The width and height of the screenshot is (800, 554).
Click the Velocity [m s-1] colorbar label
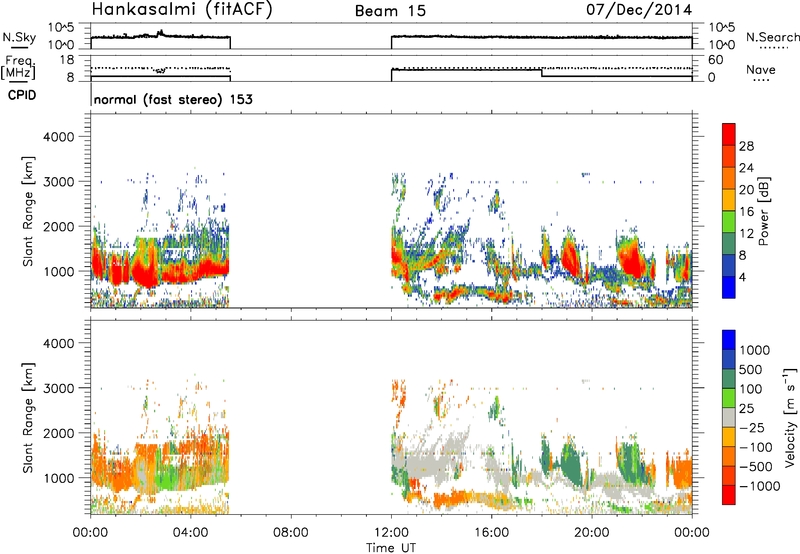[790, 417]
